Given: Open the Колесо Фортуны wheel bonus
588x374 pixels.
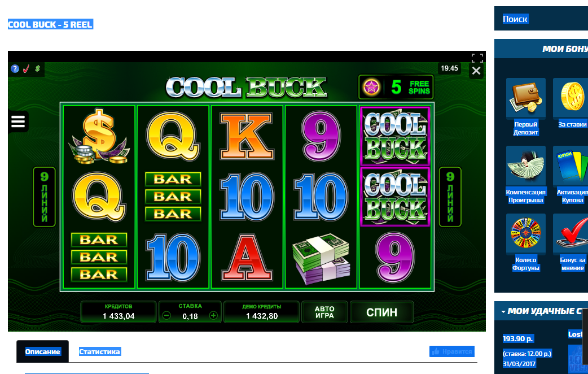Looking at the screenshot, I should (x=525, y=243).
